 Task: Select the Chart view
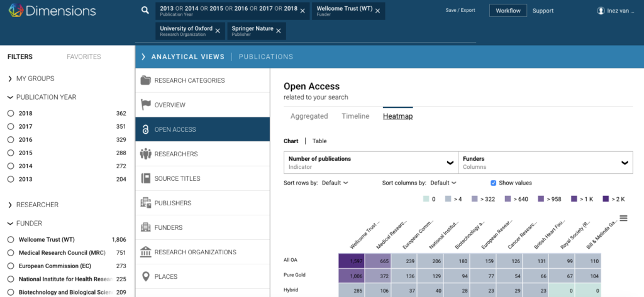291,141
